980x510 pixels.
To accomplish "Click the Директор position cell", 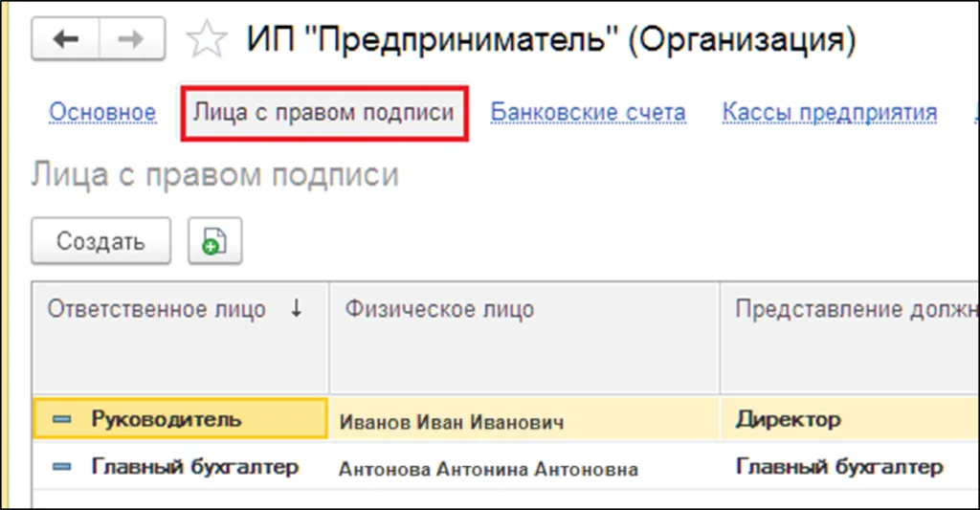I will tap(788, 419).
